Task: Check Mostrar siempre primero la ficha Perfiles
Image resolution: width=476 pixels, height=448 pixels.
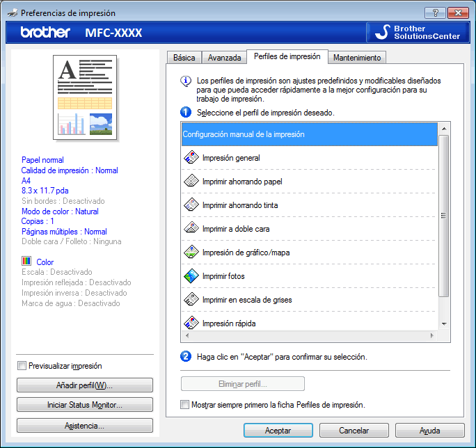Action: 184,405
